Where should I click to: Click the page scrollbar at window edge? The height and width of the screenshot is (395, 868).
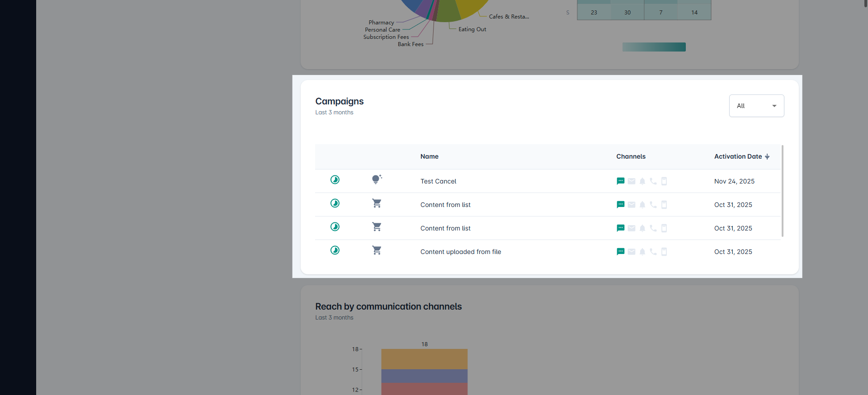click(x=866, y=4)
